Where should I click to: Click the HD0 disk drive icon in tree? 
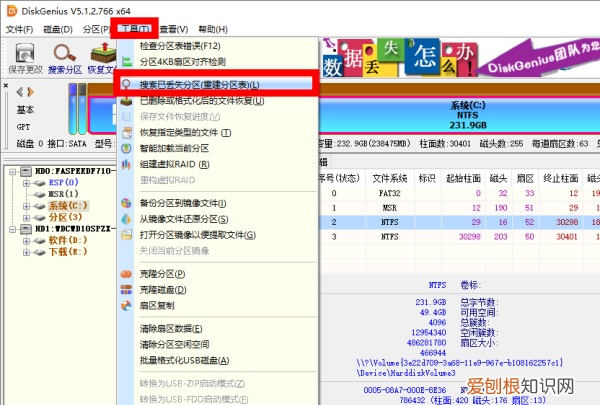tap(26, 171)
